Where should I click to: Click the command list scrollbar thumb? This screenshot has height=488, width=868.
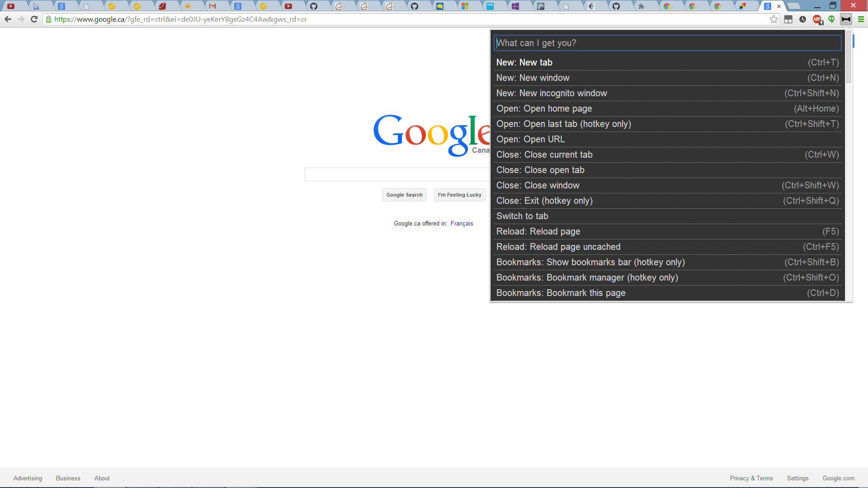coord(849,56)
